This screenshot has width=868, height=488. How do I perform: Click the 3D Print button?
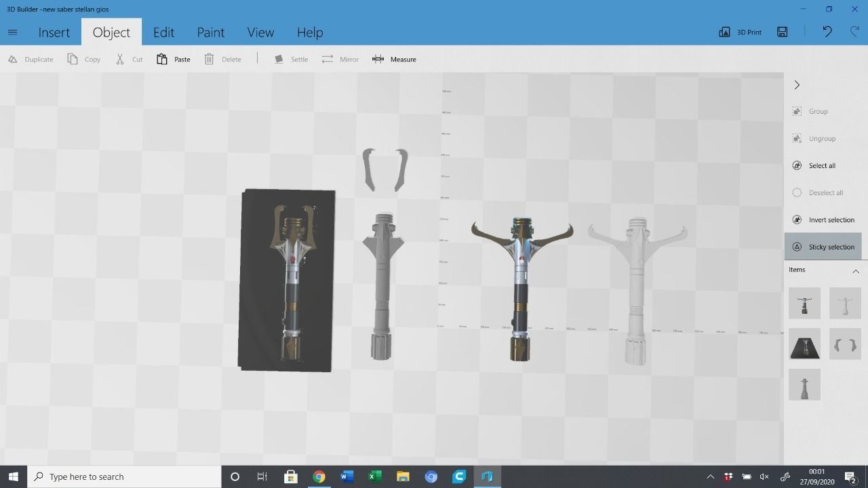(x=740, y=32)
